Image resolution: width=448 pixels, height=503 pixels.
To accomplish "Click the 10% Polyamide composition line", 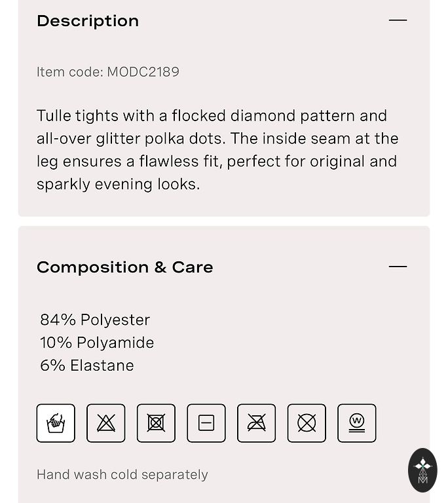I will (x=97, y=343).
